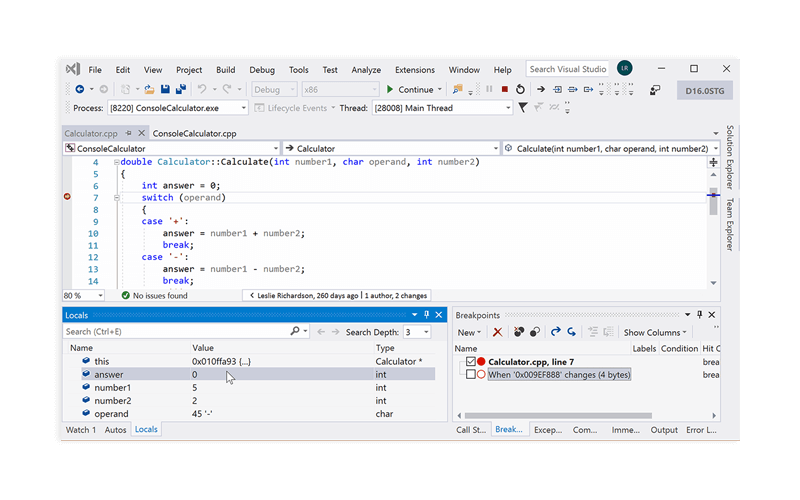Click the Delete All Breakpoints icon
The image size is (800, 500).
click(518, 332)
